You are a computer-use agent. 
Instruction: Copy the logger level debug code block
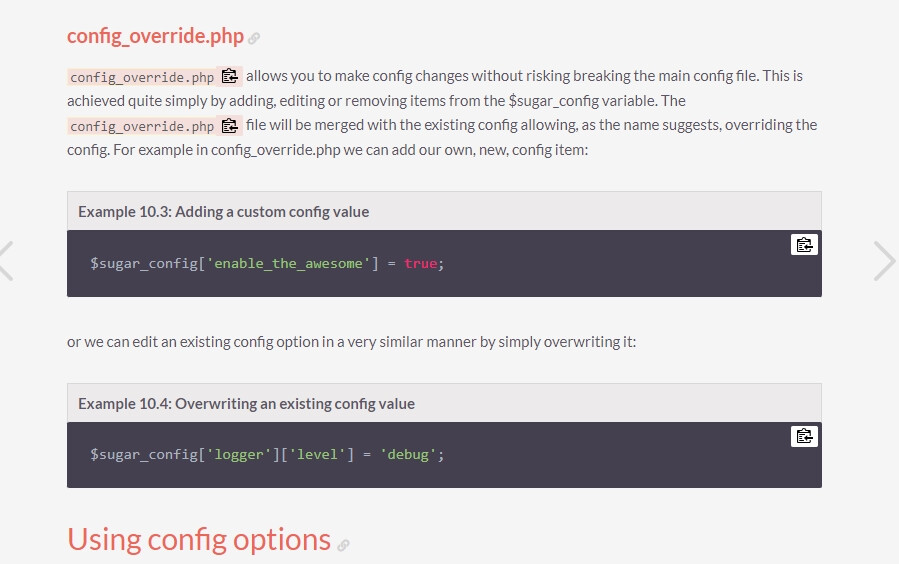(x=804, y=436)
